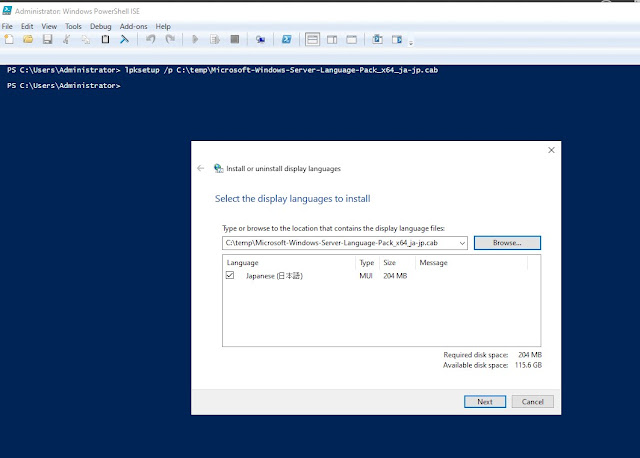Image resolution: width=640 pixels, height=458 pixels.
Task: Click the Save floppy-disk icon
Action: click(x=47, y=39)
